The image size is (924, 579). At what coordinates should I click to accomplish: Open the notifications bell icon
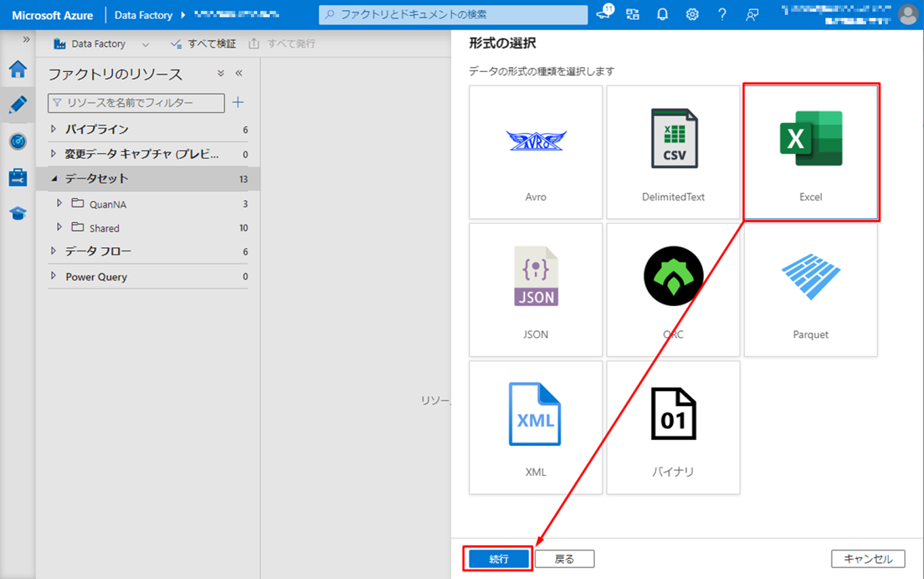click(662, 14)
